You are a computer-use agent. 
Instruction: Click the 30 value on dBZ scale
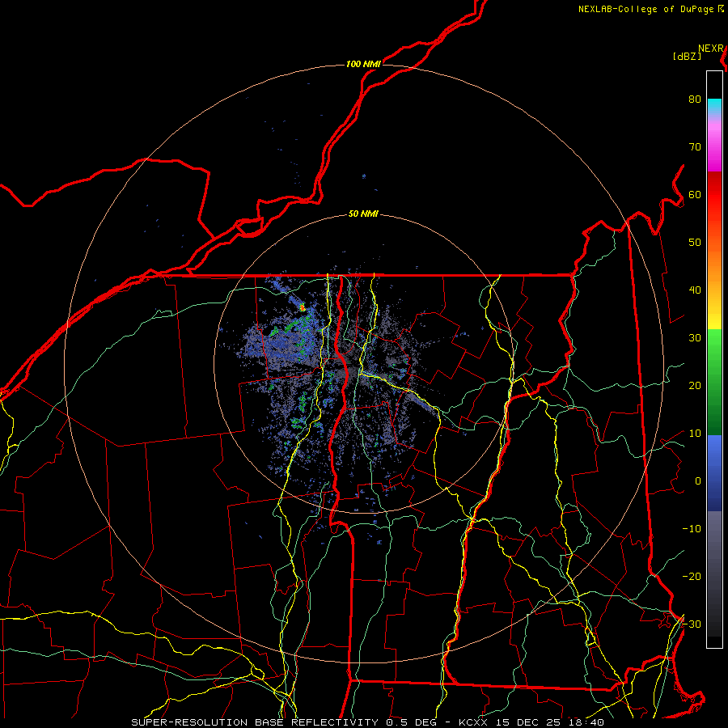695,337
